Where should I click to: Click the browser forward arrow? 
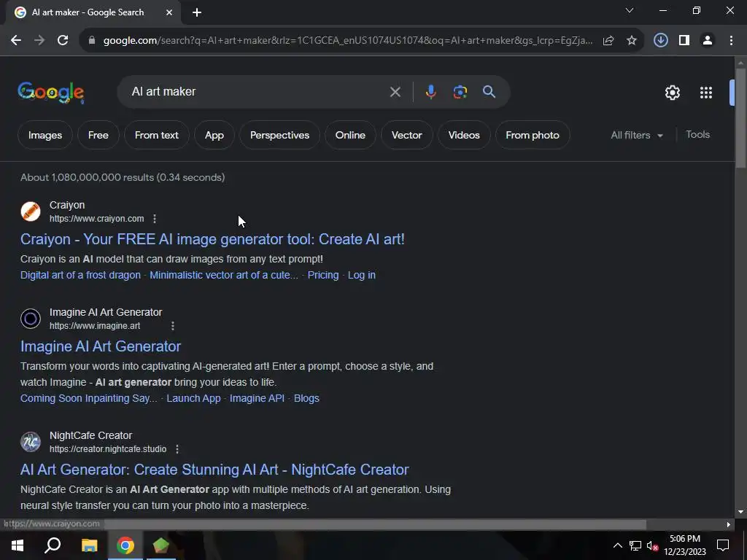39,41
